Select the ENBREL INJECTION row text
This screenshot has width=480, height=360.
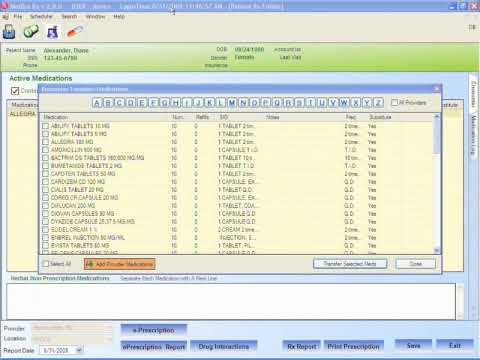[x=88, y=238]
